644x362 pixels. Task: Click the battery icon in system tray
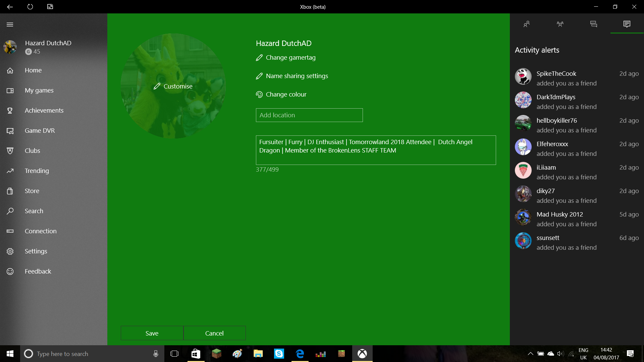[x=541, y=354]
